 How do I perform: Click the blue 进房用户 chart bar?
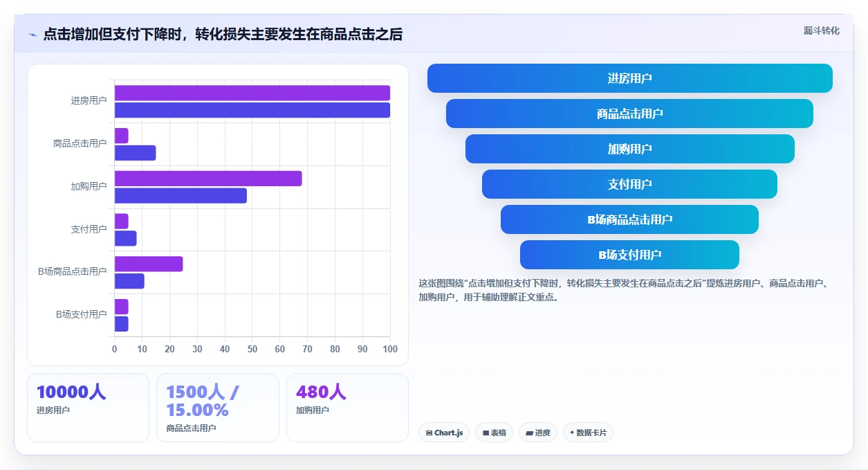click(252, 110)
